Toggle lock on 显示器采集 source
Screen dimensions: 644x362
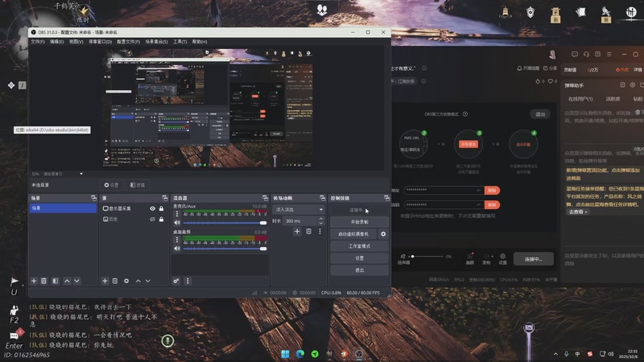pyautogui.click(x=162, y=208)
